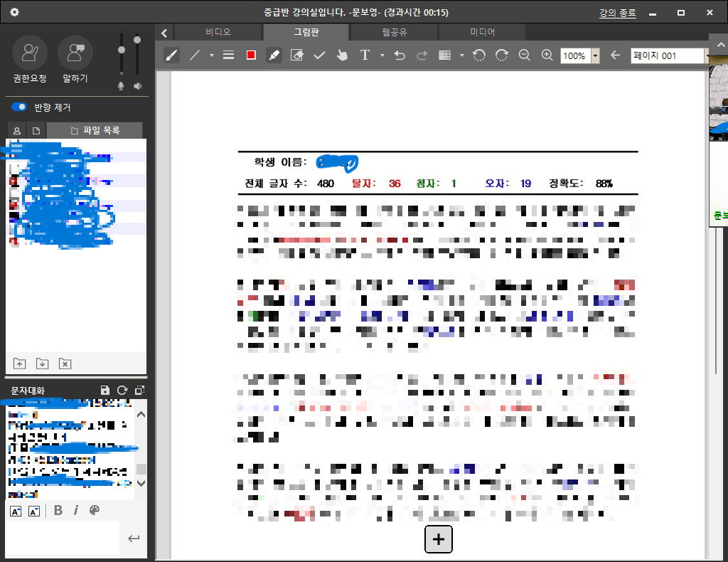
Task: Select the hand pointer tool
Action: click(x=342, y=55)
